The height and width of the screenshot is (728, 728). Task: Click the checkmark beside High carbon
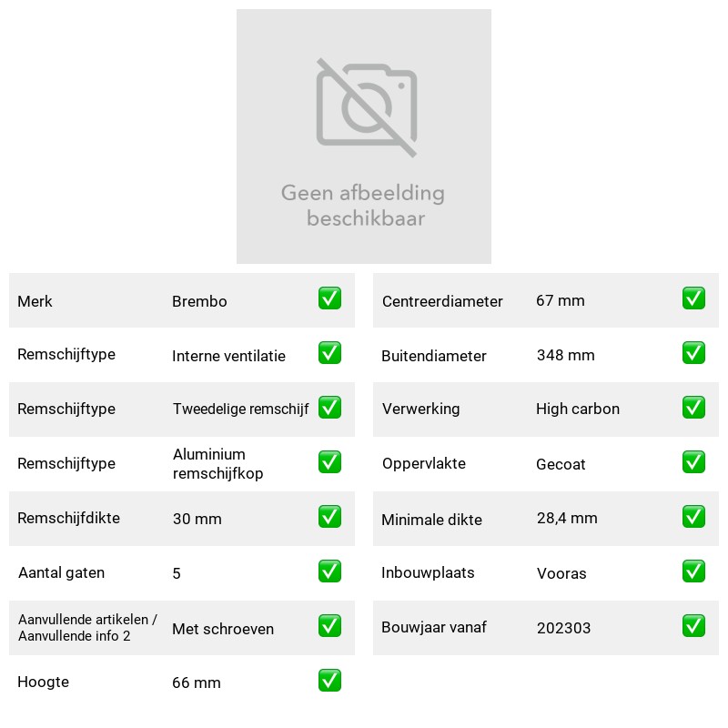point(693,408)
